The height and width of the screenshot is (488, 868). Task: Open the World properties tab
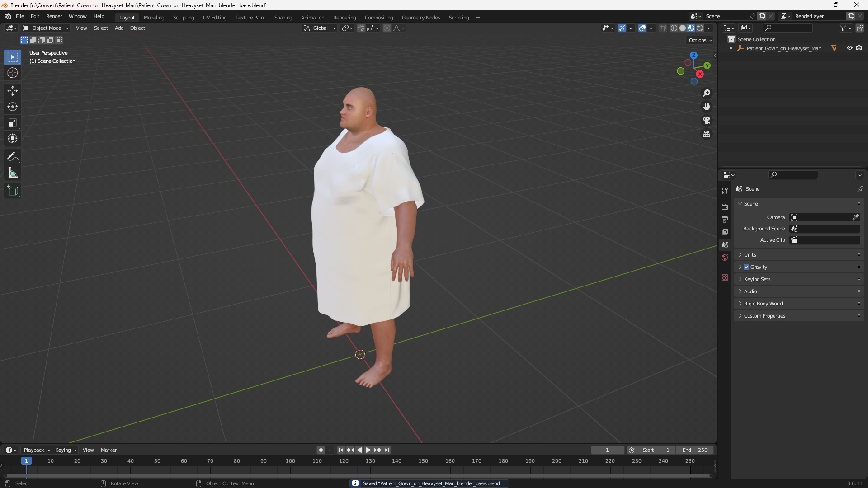click(725, 258)
